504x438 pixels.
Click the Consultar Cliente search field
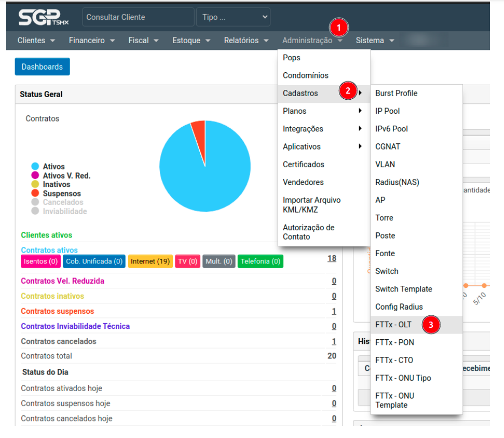point(138,17)
